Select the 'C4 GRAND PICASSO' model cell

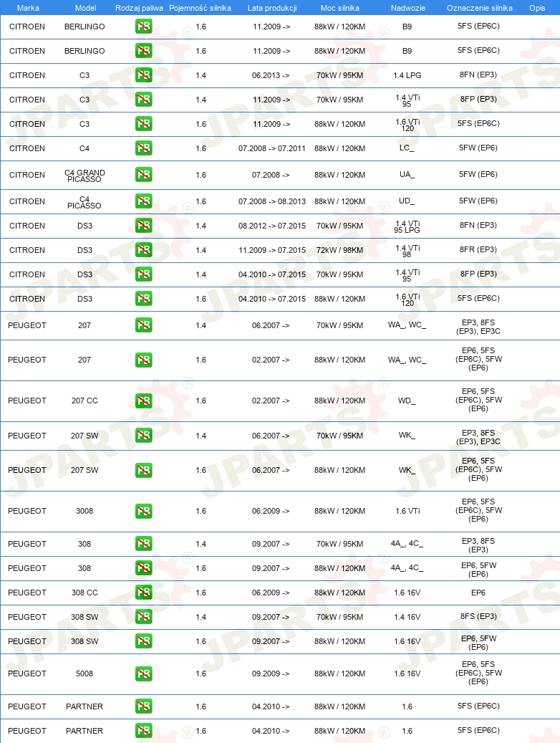[x=85, y=176]
